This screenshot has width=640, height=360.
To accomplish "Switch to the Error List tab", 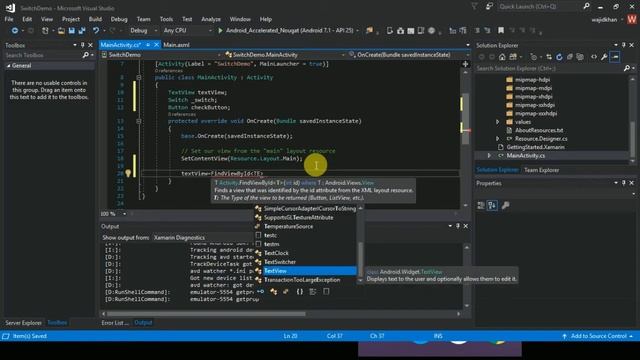I will pos(115,323).
